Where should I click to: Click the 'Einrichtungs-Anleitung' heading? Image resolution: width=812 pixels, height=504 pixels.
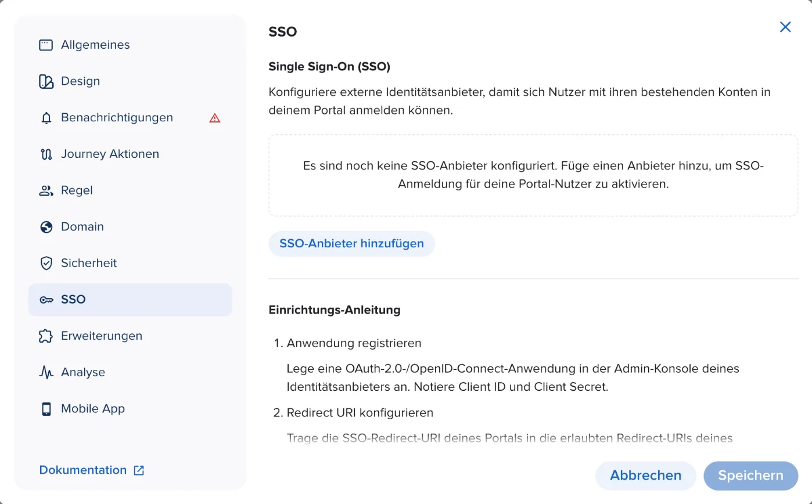[x=335, y=310]
